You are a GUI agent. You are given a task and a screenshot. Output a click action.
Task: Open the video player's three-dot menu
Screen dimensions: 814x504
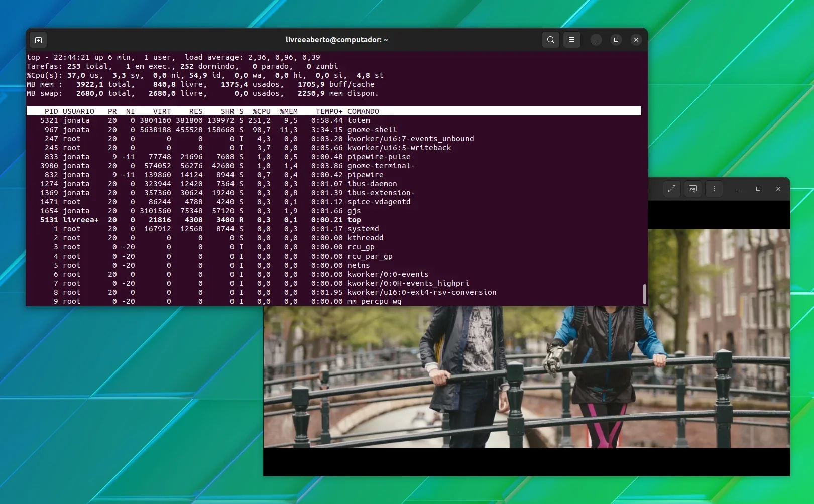pos(714,189)
